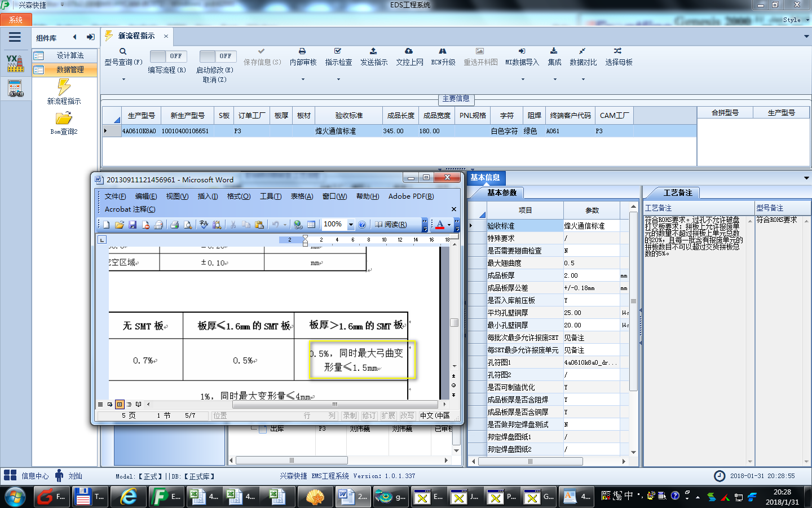The height and width of the screenshot is (508, 812).
Task: Switch to the 工艺备注 tab
Action: (x=677, y=193)
